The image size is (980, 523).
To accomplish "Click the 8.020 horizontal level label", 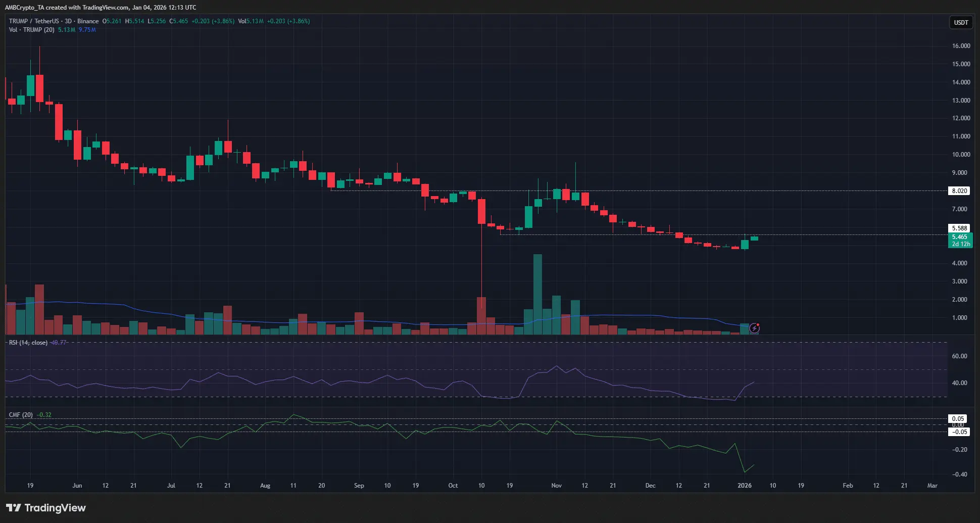I will [959, 191].
